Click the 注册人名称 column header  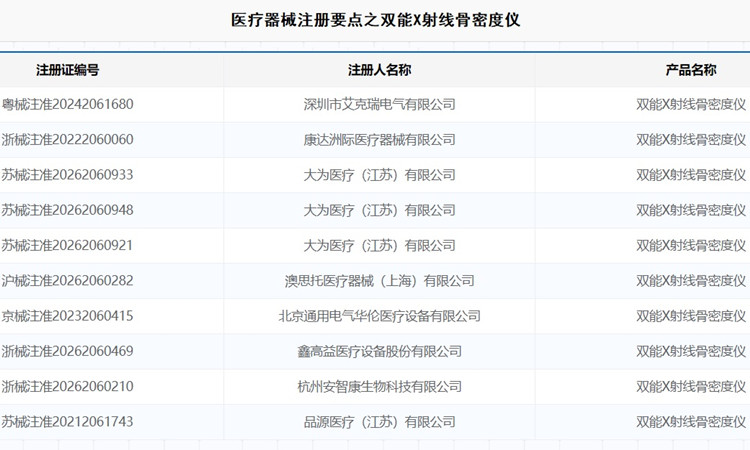pos(379,70)
